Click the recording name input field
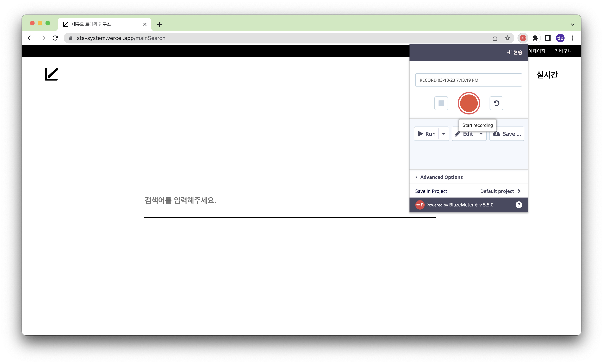603x364 pixels. point(468,80)
